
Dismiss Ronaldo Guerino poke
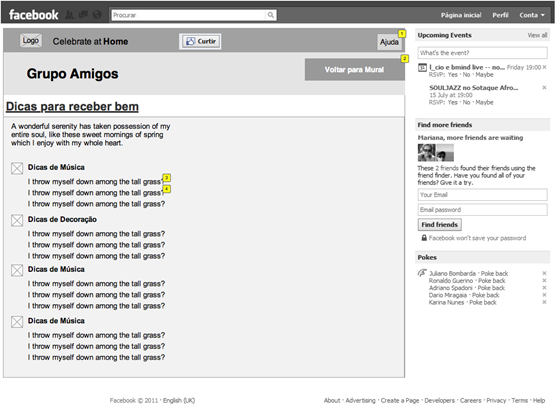(544, 280)
